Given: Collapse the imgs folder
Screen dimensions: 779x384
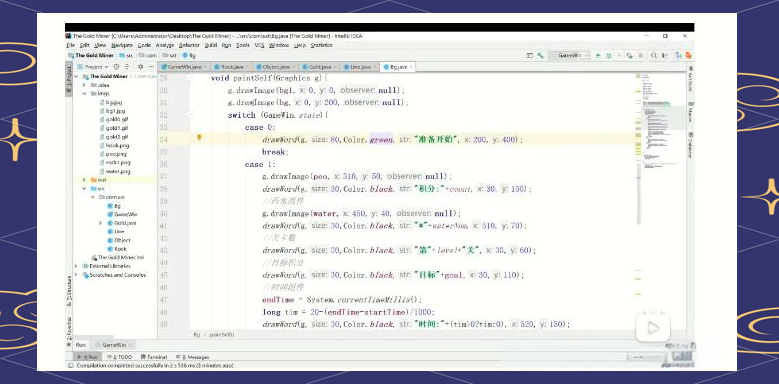Looking at the screenshot, I should pos(84,93).
